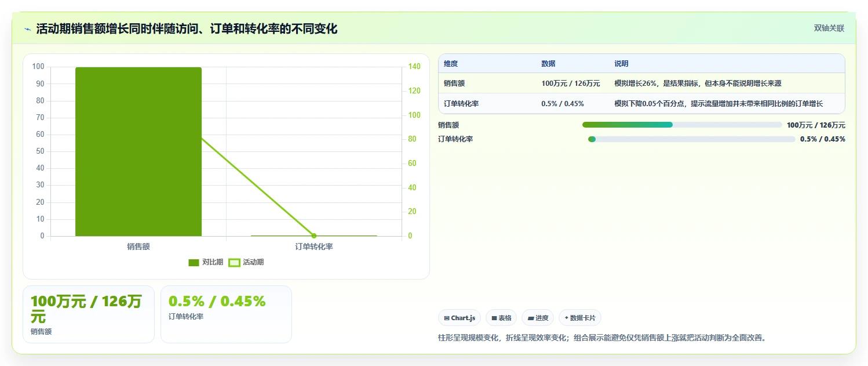Click the lightning icon beside the title
Viewport: 868px width, 366px height.
[x=27, y=29]
